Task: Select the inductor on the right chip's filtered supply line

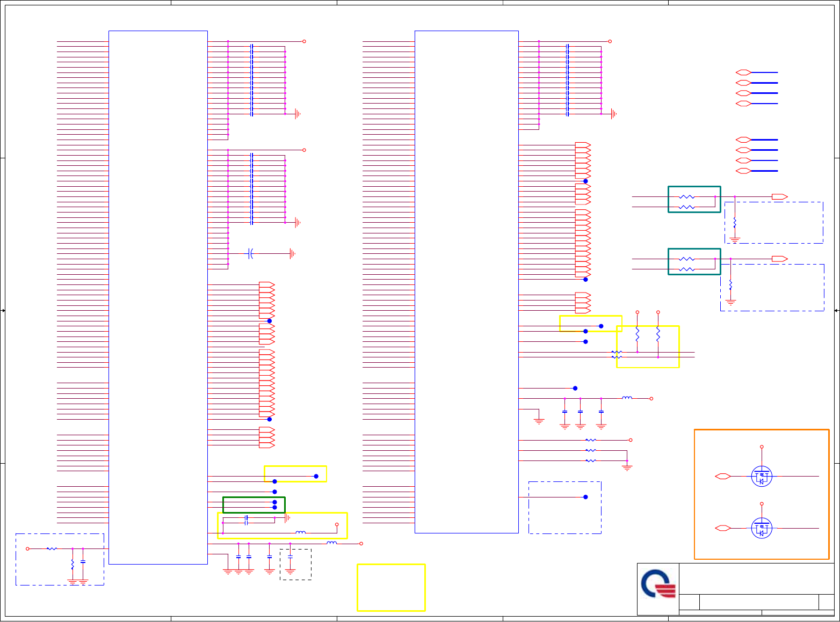Action: click(627, 398)
